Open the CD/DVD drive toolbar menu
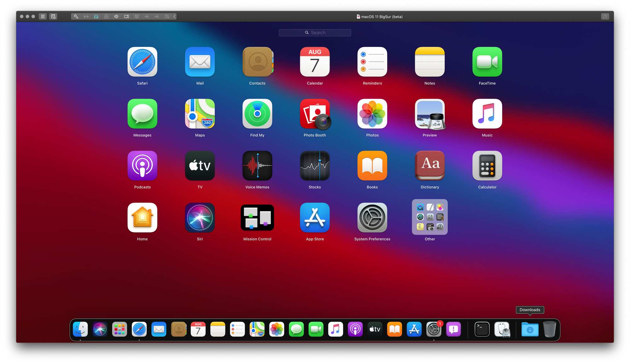Screen dimensions: 630x364 tap(106, 16)
